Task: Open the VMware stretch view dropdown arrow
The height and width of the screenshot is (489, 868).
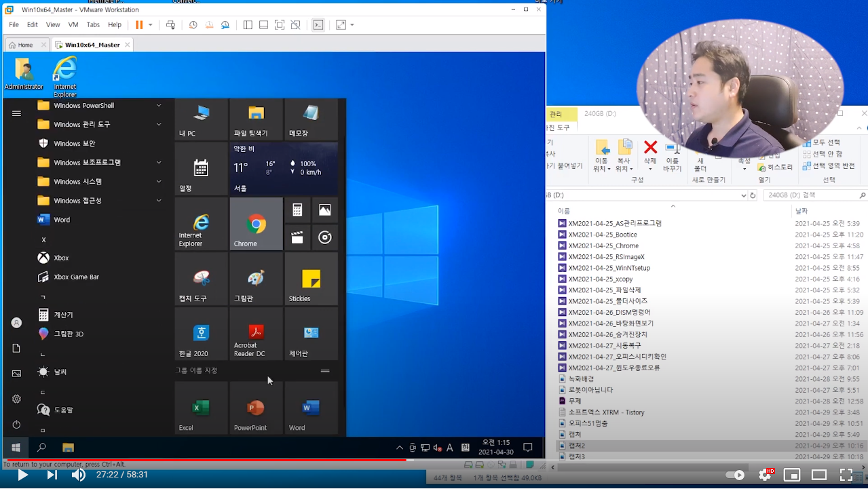Action: coord(352,25)
